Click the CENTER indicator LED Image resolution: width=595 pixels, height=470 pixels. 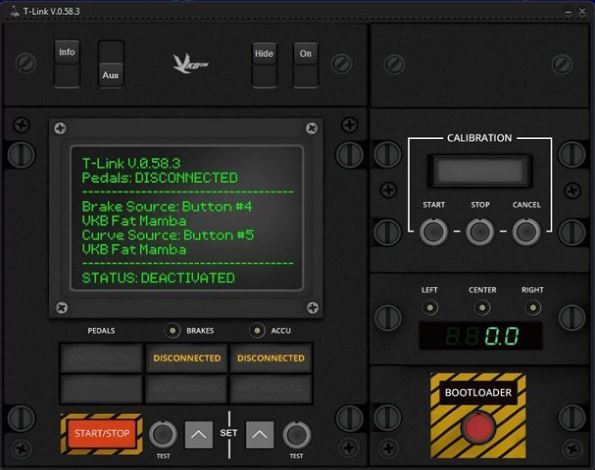coord(482,308)
